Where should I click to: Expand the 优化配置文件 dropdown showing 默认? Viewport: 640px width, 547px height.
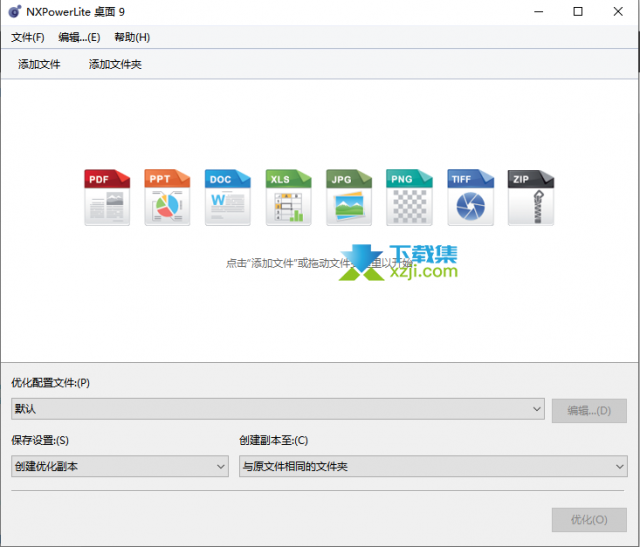tap(278, 409)
